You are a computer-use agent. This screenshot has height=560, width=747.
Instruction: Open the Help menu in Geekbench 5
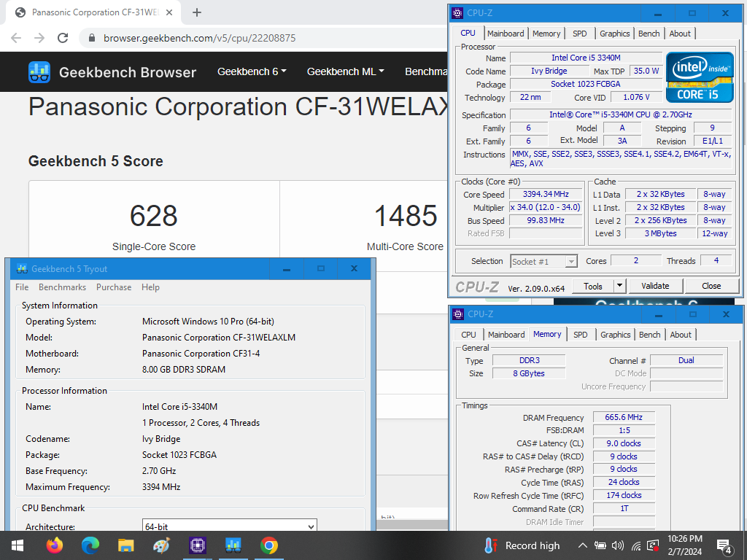(150, 287)
